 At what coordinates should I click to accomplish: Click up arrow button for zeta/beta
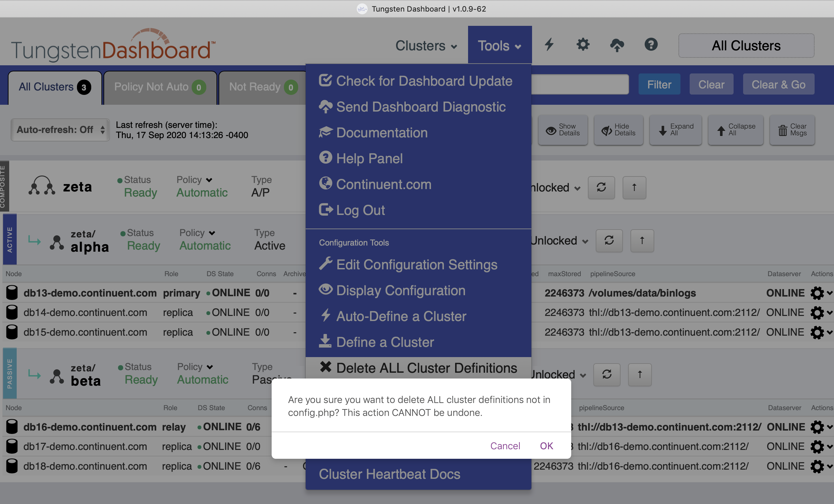[640, 374]
